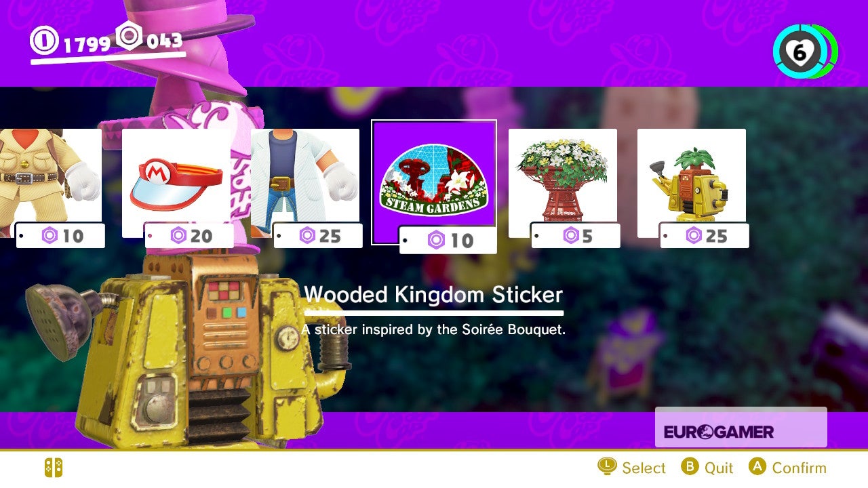Image resolution: width=868 pixels, height=488 pixels.
Task: Click the purple regional coin counter icon
Action: (129, 36)
